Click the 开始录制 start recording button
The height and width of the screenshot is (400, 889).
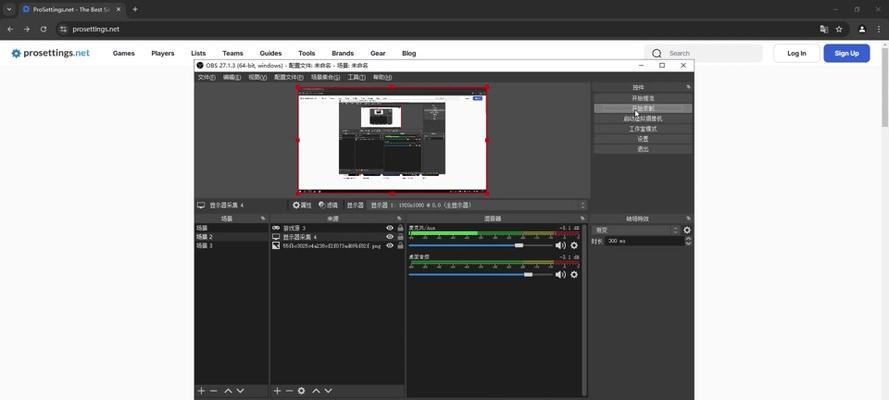click(643, 108)
